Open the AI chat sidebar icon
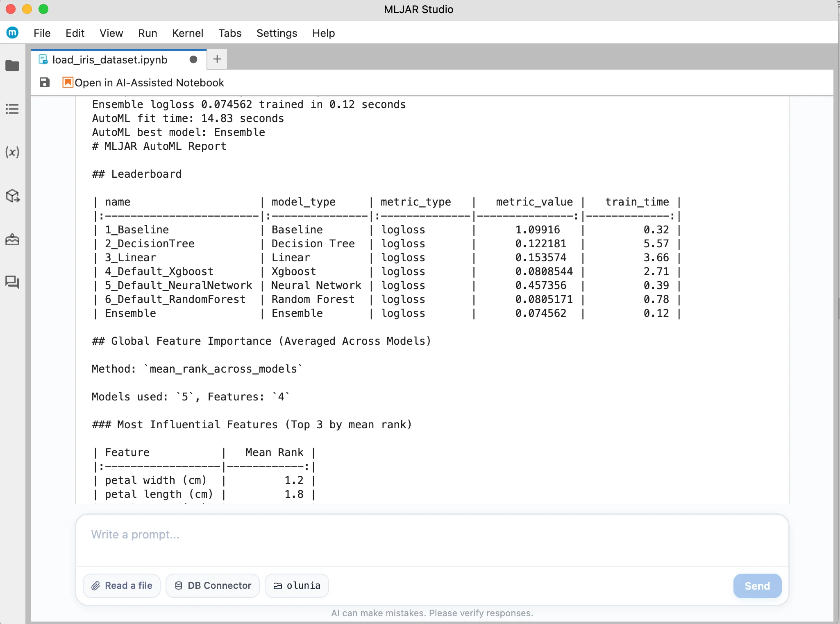Viewport: 840px width, 624px height. (12, 282)
